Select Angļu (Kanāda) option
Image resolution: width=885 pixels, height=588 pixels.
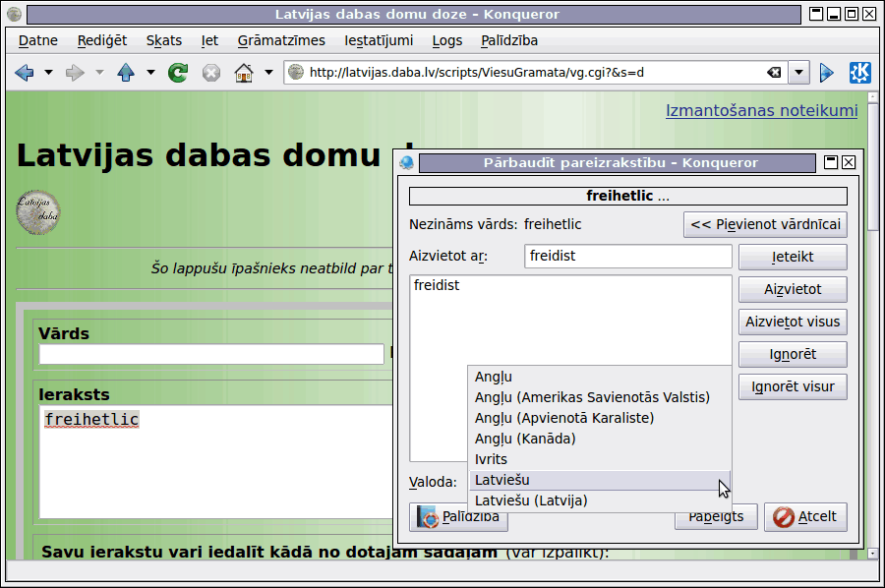[600, 439]
